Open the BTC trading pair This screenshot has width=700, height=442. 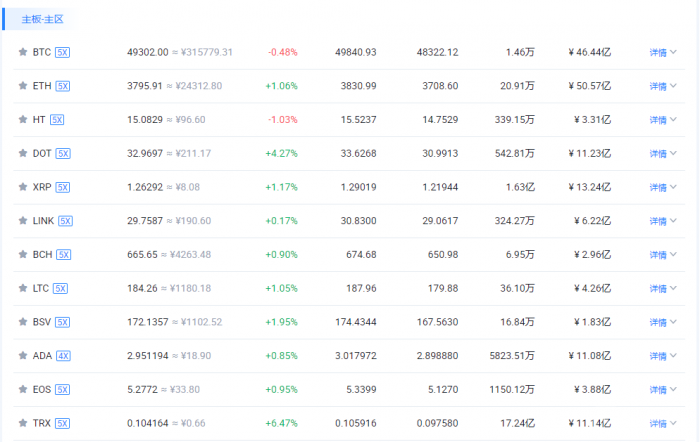click(x=42, y=52)
